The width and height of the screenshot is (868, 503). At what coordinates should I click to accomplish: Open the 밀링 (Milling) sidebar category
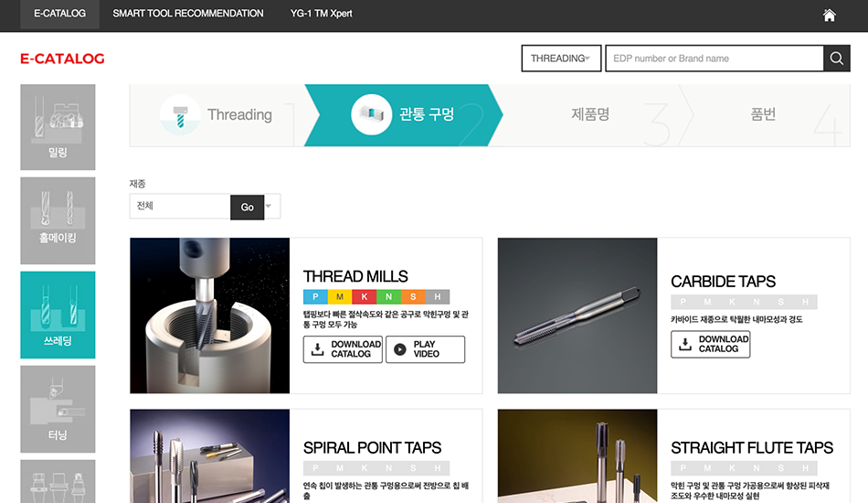(58, 127)
